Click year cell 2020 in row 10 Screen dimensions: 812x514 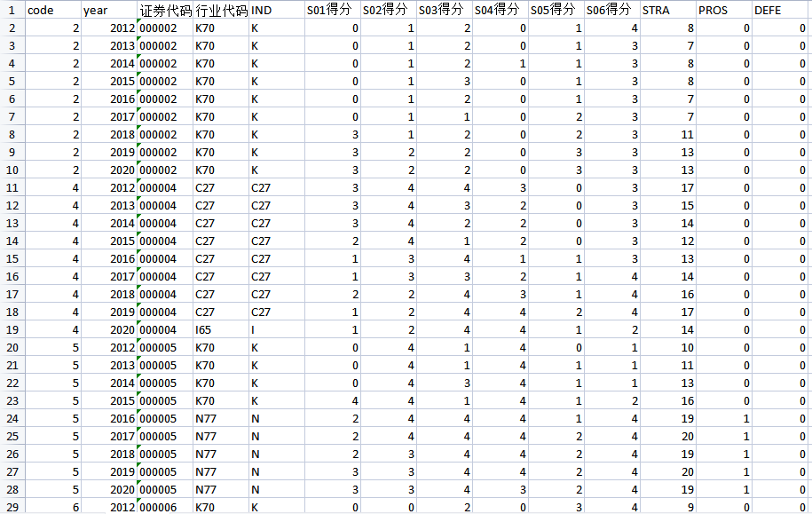click(x=109, y=170)
